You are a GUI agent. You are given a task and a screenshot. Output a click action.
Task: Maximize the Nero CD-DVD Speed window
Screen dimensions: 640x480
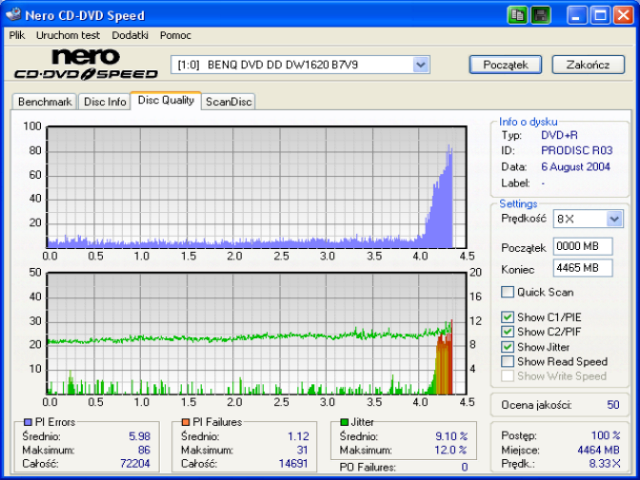click(600, 16)
